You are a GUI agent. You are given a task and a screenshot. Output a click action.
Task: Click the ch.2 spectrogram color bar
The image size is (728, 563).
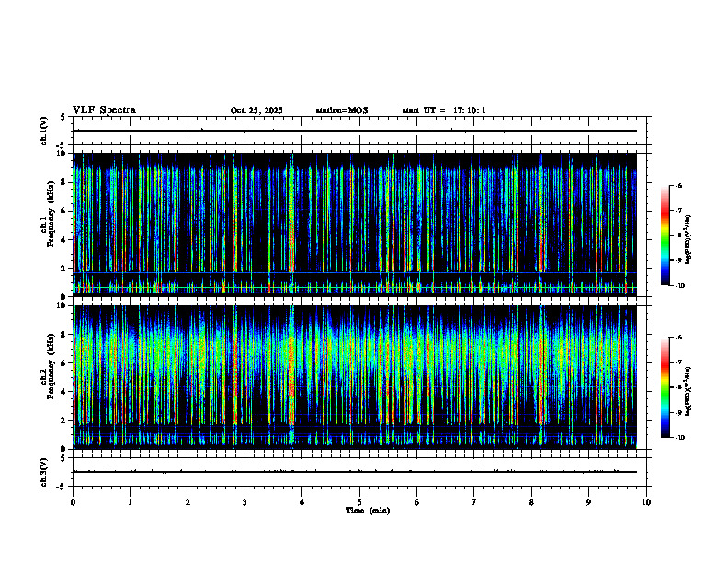coord(665,387)
